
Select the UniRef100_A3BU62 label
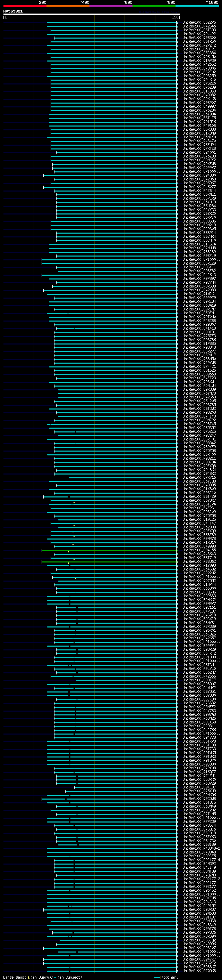point(199,561)
